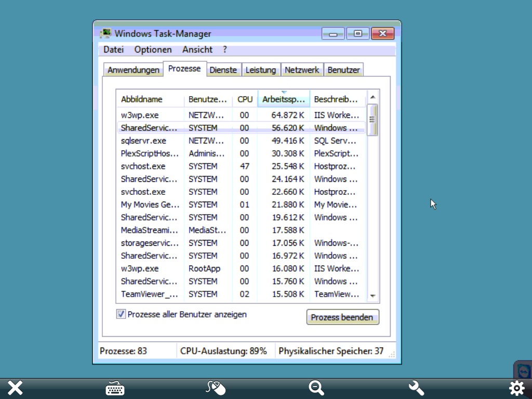Click the 'Prozess beenden' button

[x=342, y=317]
